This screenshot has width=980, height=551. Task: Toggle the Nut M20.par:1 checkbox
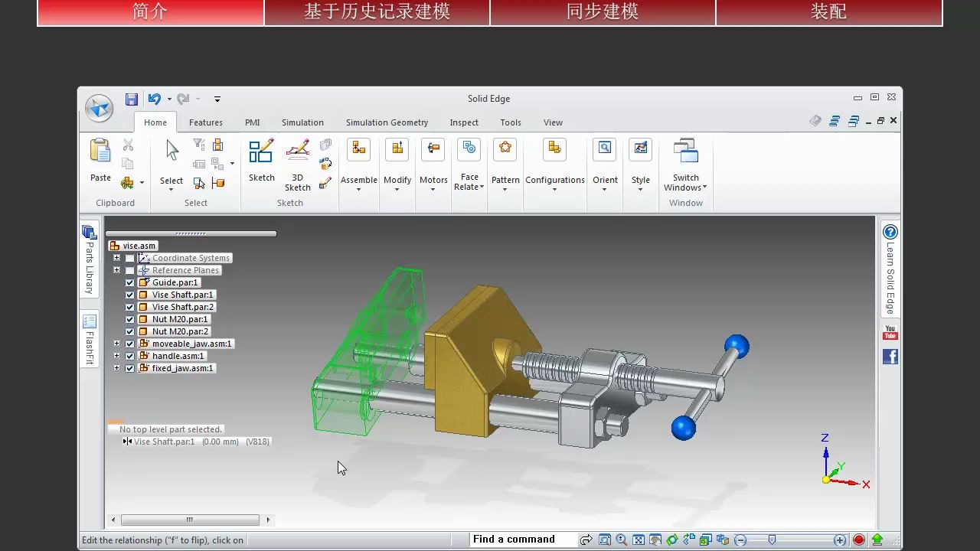[130, 319]
